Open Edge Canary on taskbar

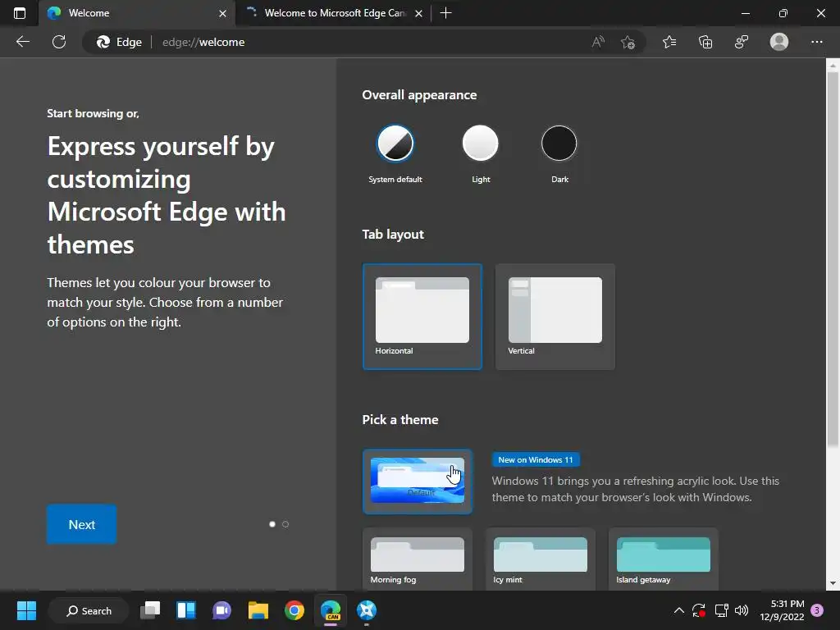[x=331, y=610]
